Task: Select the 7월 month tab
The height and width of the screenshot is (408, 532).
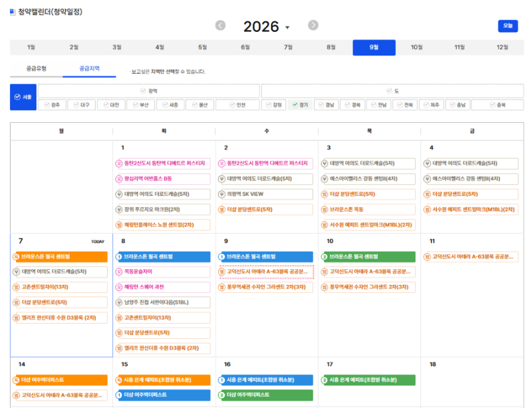Action: click(288, 47)
